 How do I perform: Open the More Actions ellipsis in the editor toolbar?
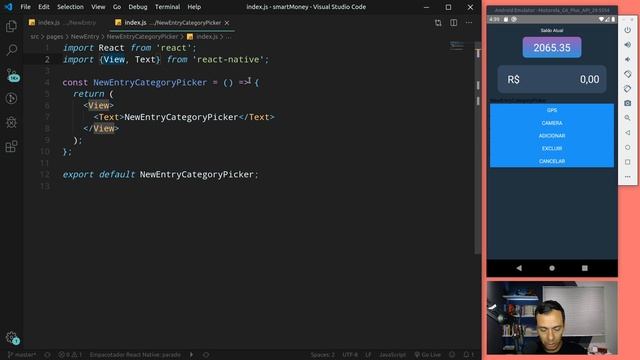click(x=469, y=23)
